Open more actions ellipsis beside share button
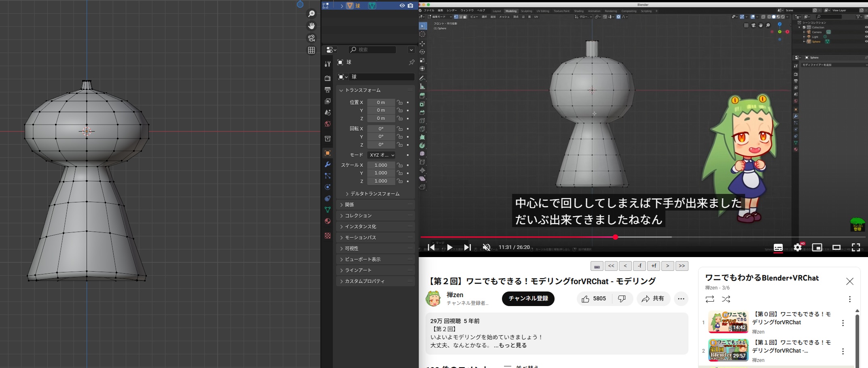 tap(681, 299)
